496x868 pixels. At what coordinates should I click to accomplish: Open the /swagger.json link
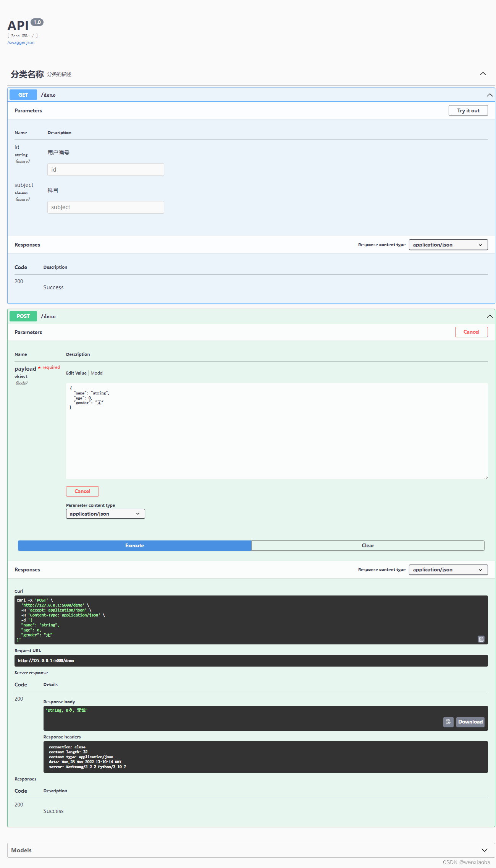21,42
